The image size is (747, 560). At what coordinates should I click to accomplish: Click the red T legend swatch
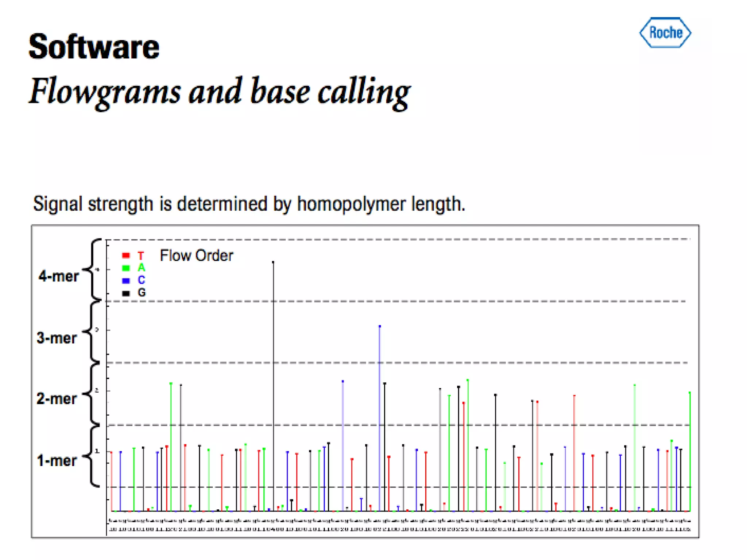126,255
